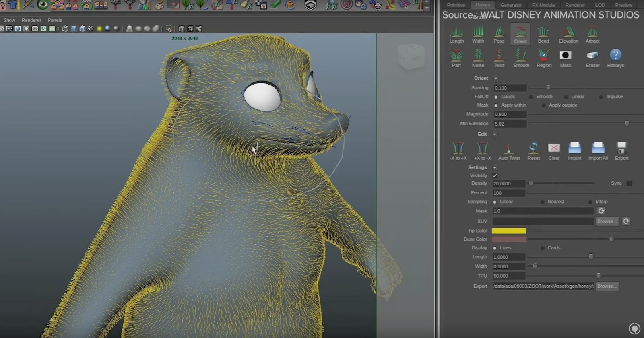Switch Display to Cards
The image size is (644, 338).
click(x=550, y=248)
